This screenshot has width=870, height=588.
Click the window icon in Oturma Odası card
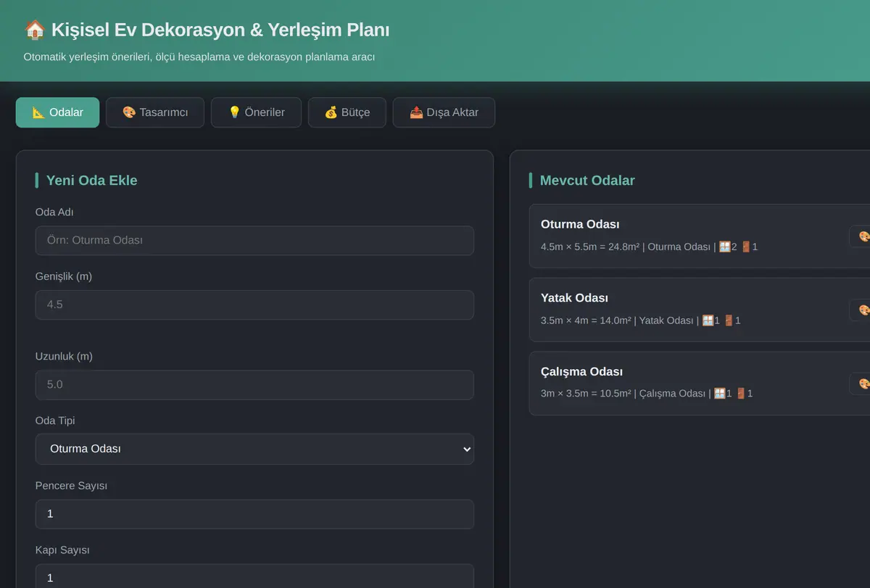724,247
